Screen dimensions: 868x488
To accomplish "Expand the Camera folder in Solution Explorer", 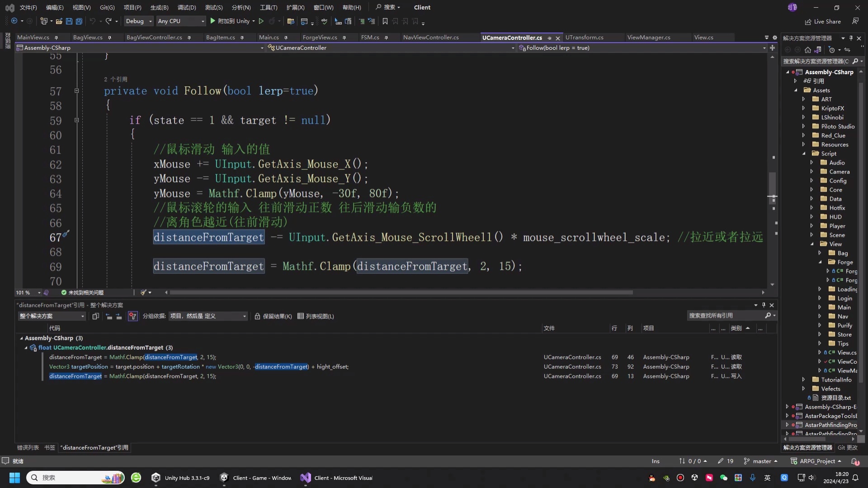I will [x=811, y=172].
